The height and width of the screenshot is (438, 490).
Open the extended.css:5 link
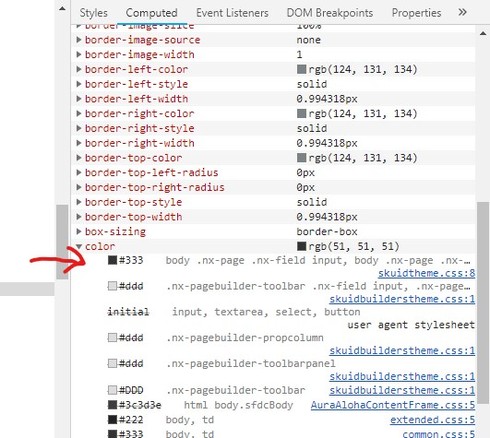(x=432, y=420)
